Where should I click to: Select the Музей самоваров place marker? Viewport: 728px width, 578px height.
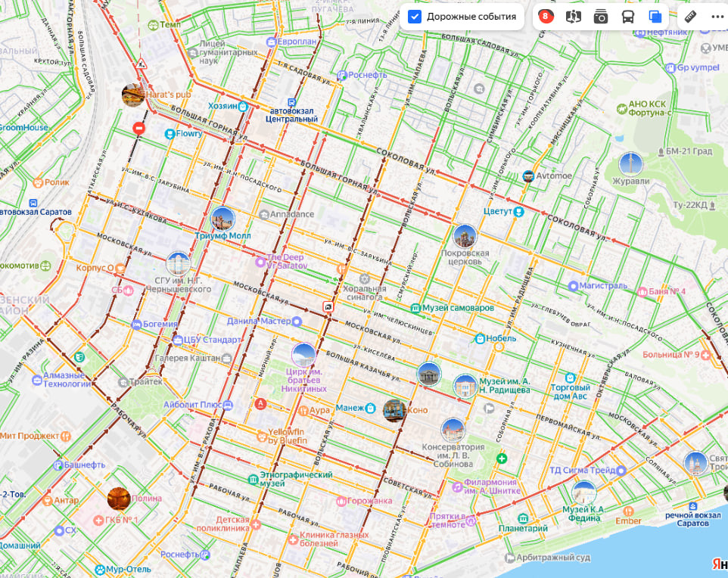415,308
